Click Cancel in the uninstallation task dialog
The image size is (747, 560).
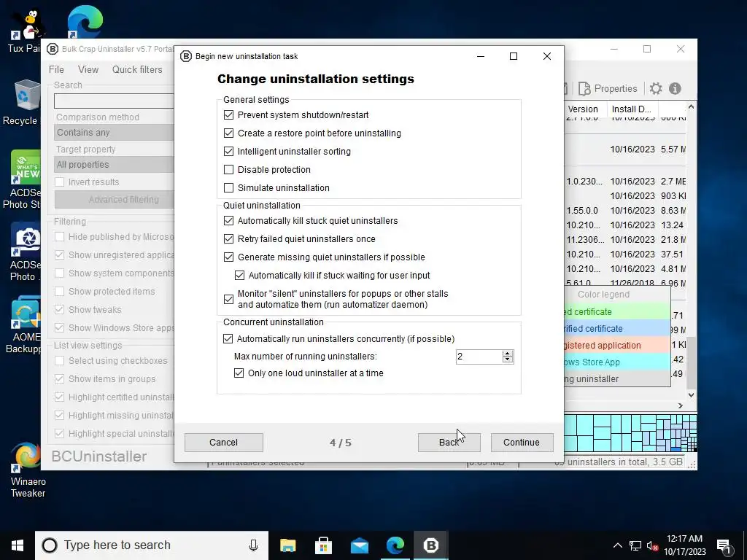click(x=223, y=443)
